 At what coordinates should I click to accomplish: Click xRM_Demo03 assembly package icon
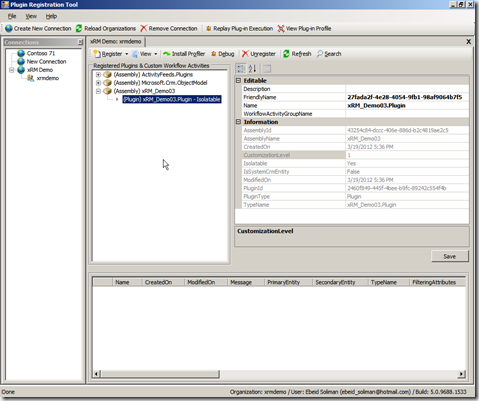pos(107,91)
